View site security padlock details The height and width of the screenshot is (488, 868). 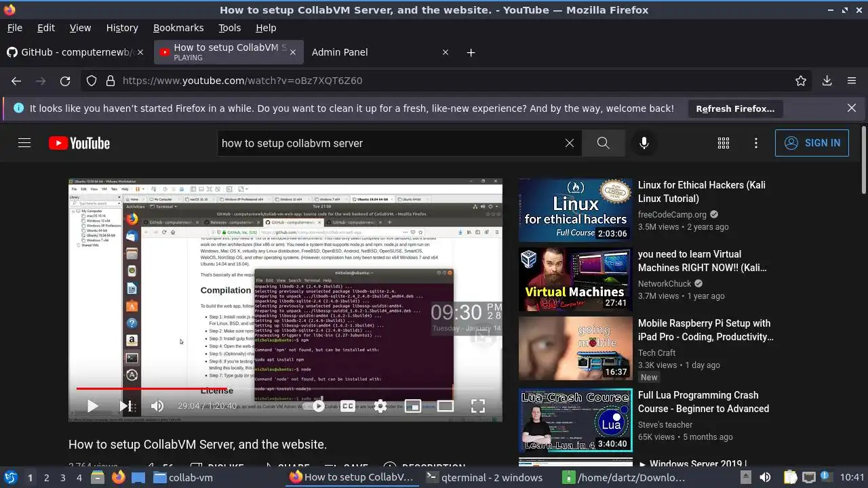pos(110,81)
